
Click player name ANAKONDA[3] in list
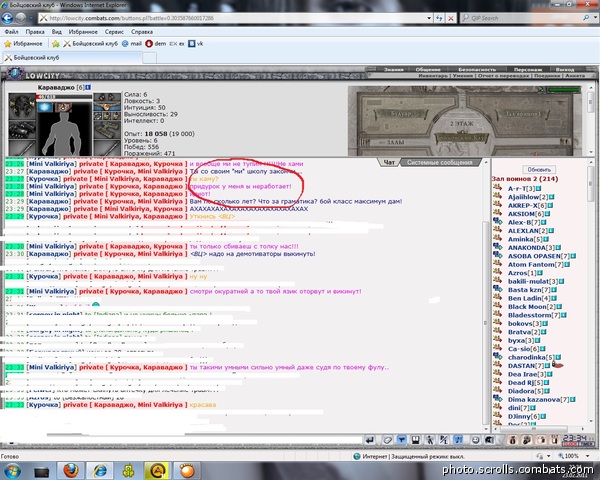click(531, 247)
